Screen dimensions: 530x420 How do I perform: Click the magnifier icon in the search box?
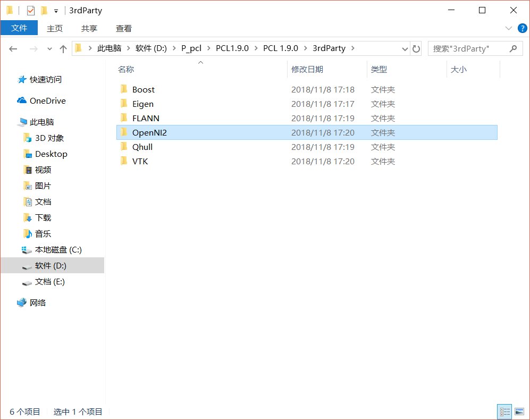point(512,48)
